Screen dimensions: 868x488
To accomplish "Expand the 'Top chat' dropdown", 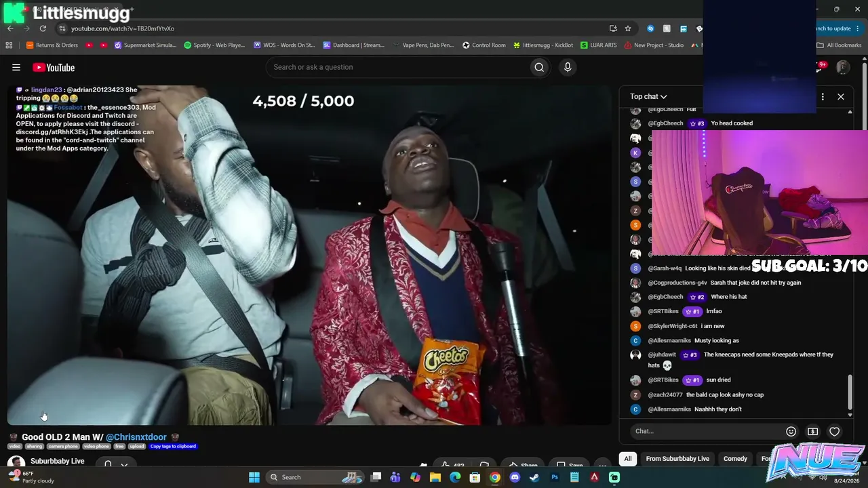I will pos(648,96).
